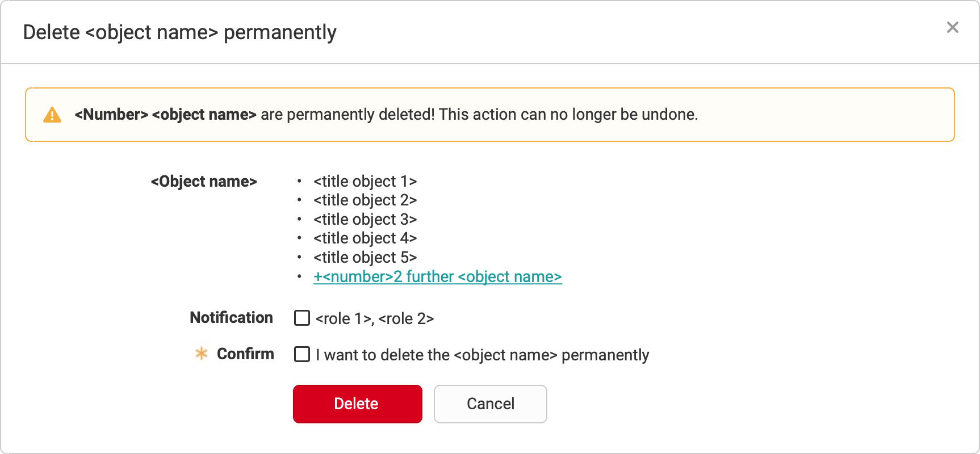Select the list entry <title object 3>
Screen dimensions: 980x454
click(365, 219)
